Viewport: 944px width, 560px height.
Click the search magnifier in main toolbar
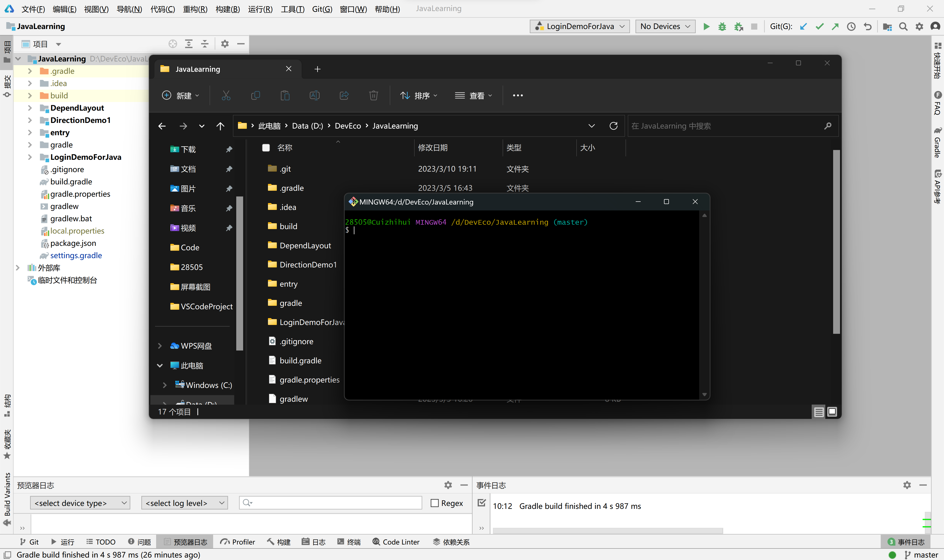click(x=903, y=26)
